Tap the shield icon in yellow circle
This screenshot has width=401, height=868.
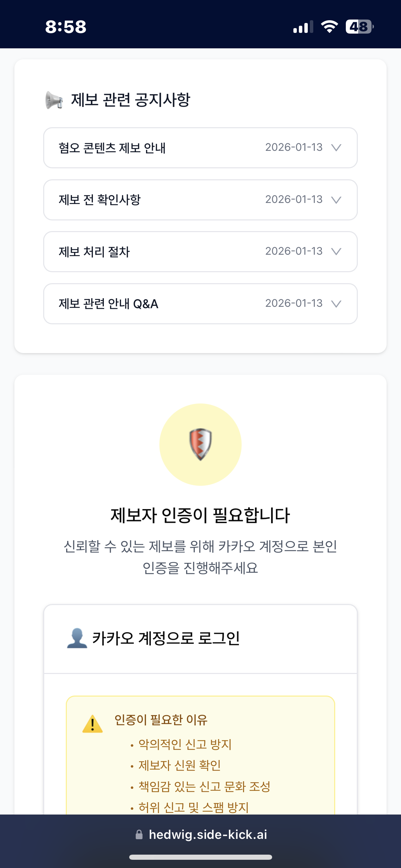click(x=200, y=444)
